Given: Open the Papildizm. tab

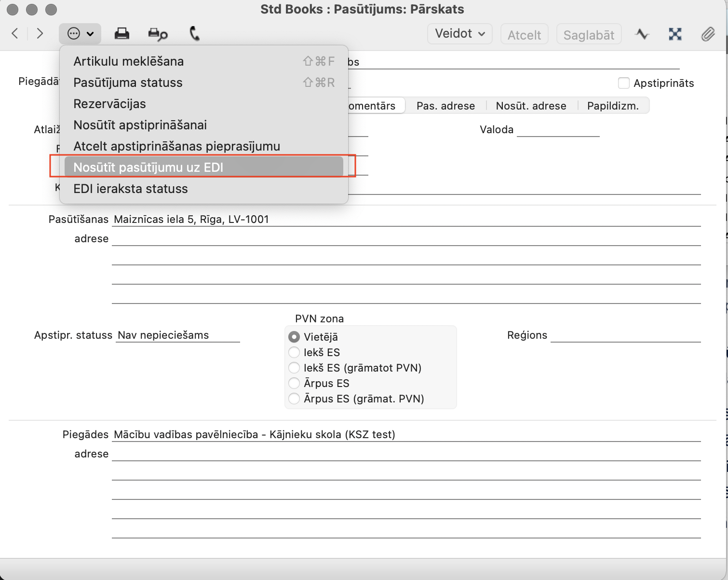Looking at the screenshot, I should [613, 106].
